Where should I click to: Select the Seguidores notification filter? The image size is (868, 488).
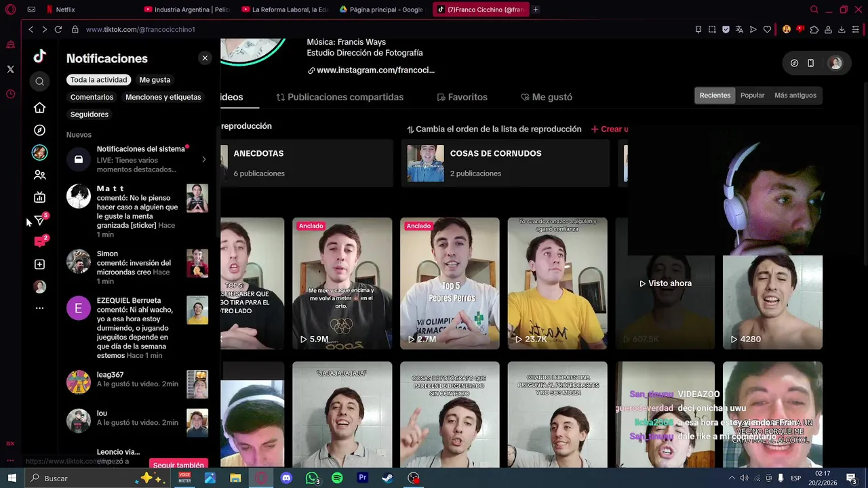pyautogui.click(x=90, y=115)
